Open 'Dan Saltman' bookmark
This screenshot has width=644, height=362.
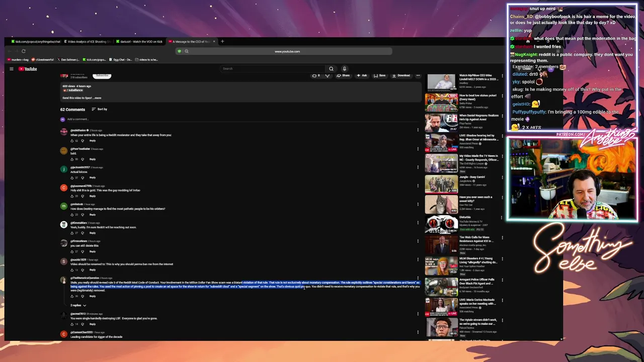pyautogui.click(x=68, y=60)
